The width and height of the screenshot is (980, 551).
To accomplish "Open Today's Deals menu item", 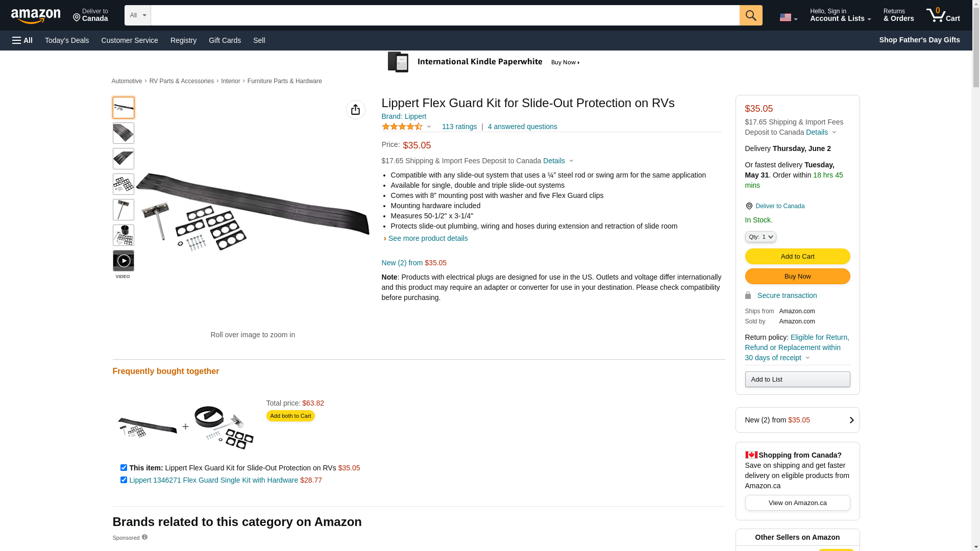I will tap(67, 40).
